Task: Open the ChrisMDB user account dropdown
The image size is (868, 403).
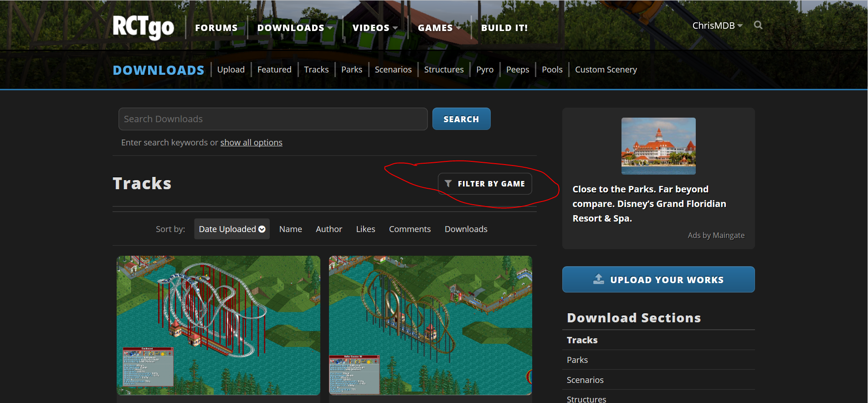Action: coord(717,26)
